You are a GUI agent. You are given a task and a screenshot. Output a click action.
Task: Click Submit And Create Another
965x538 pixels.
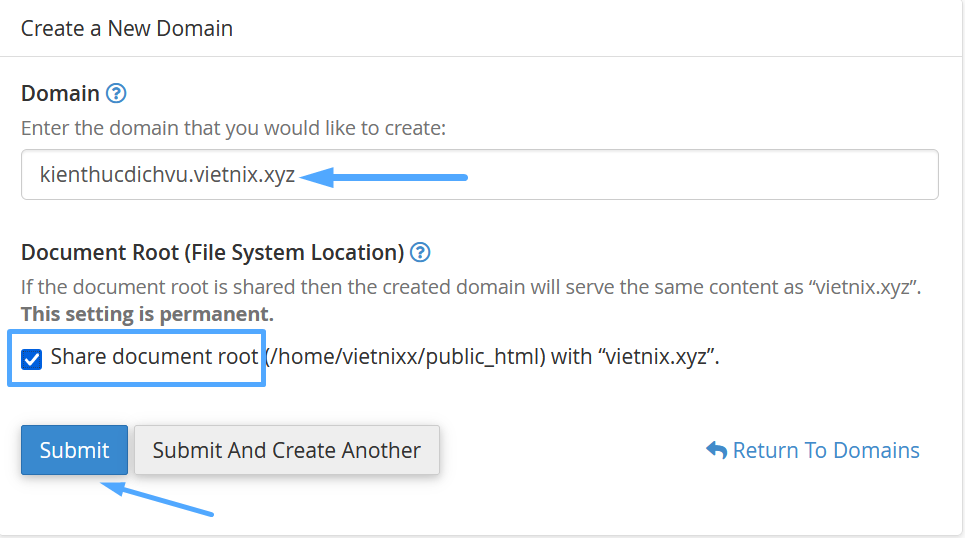[286, 450]
